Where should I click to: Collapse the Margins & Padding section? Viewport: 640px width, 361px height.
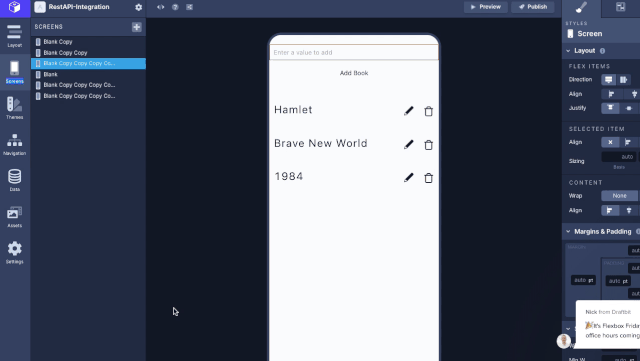pos(568,232)
